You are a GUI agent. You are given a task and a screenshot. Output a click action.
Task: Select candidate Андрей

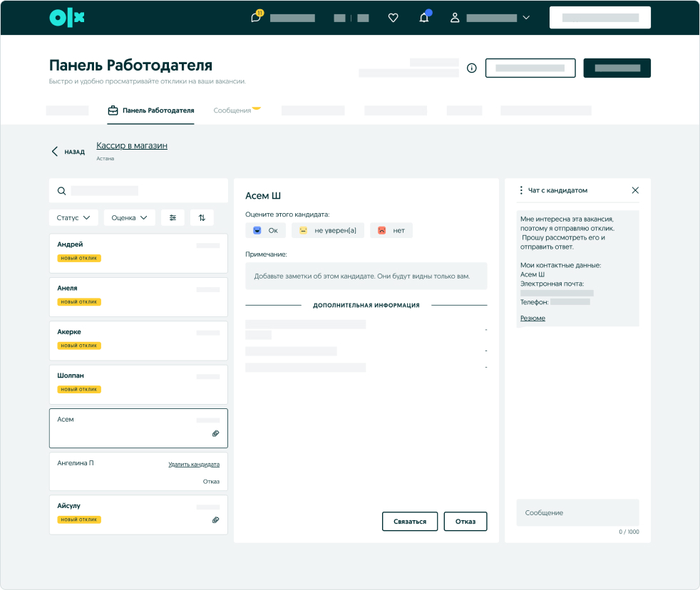tap(138, 254)
